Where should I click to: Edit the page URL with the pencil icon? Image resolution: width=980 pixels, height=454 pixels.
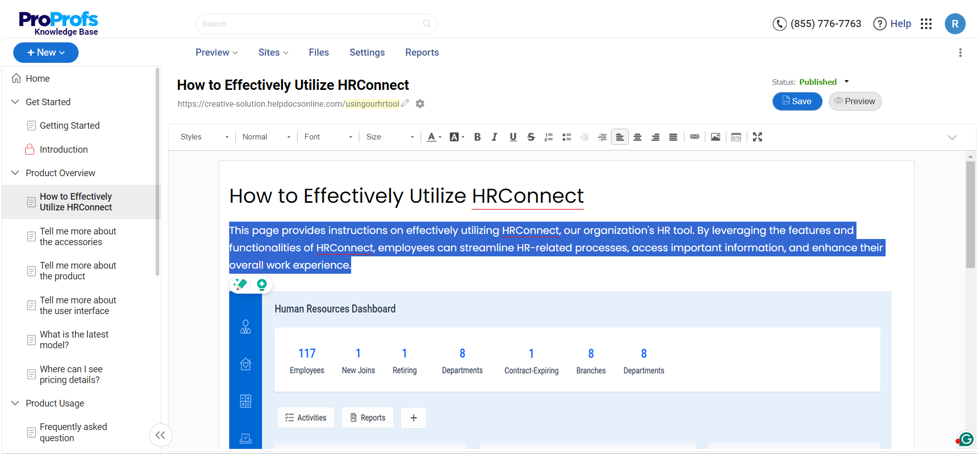point(405,103)
